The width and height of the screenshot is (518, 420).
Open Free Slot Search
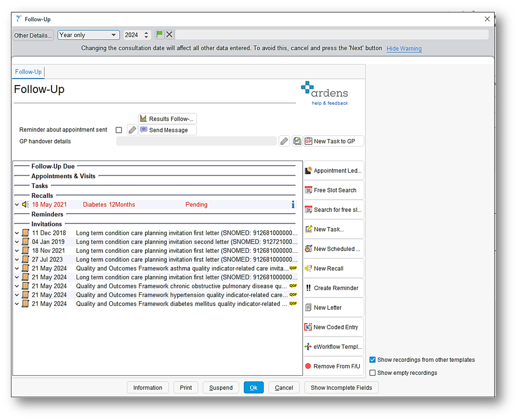333,190
